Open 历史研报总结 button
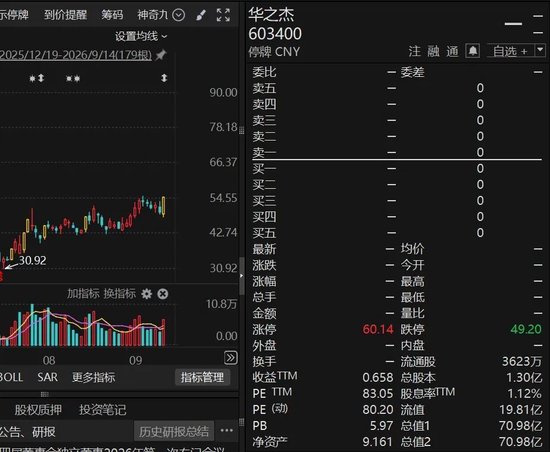Viewport: 550px width, 452px height. click(174, 431)
